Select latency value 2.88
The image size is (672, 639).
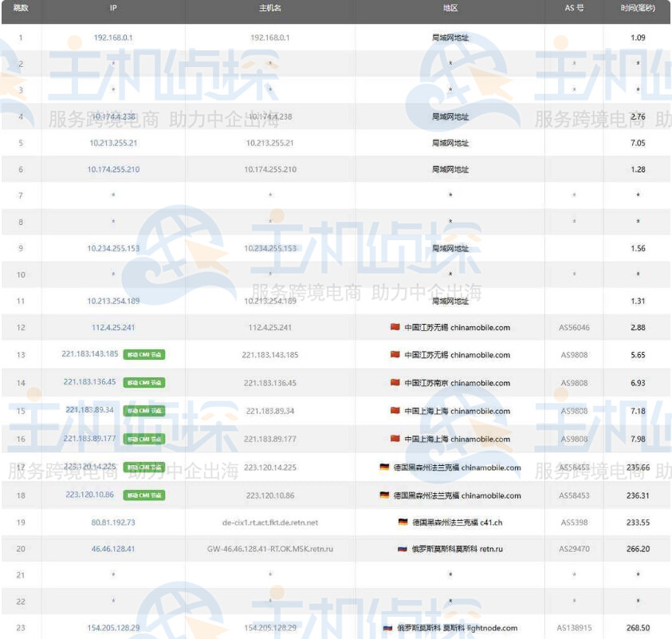638,327
